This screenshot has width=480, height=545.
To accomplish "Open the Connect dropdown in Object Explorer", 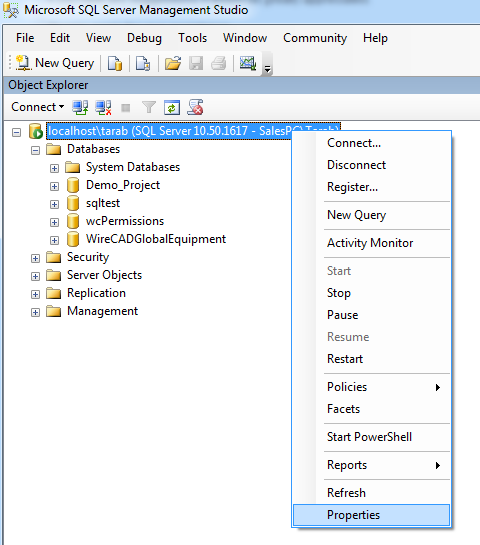I will [x=38, y=107].
